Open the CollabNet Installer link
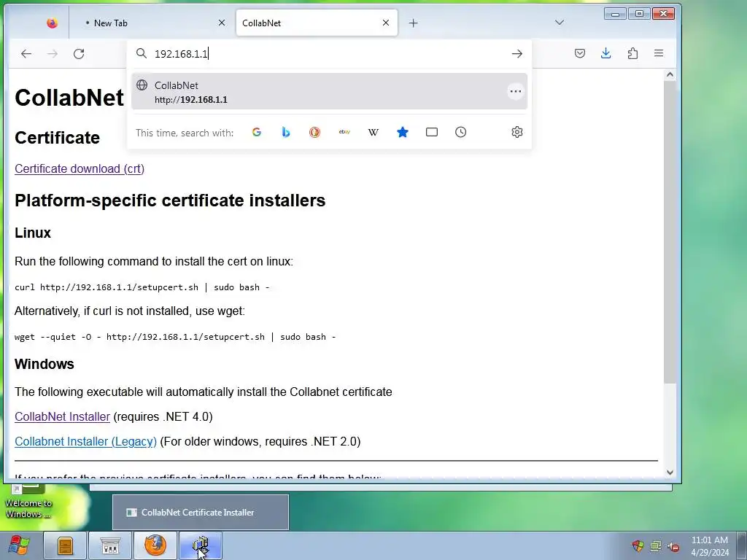Image resolution: width=747 pixels, height=560 pixels. (63, 416)
